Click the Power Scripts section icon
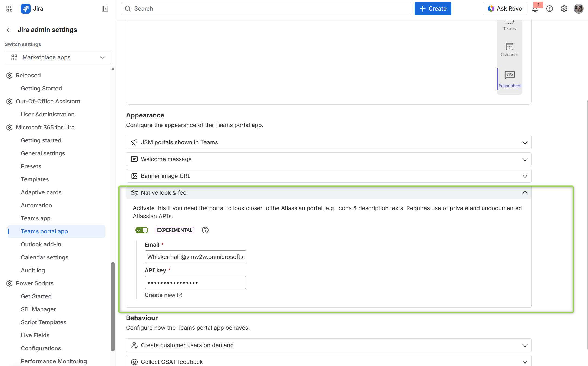The image size is (588, 366). point(9,283)
